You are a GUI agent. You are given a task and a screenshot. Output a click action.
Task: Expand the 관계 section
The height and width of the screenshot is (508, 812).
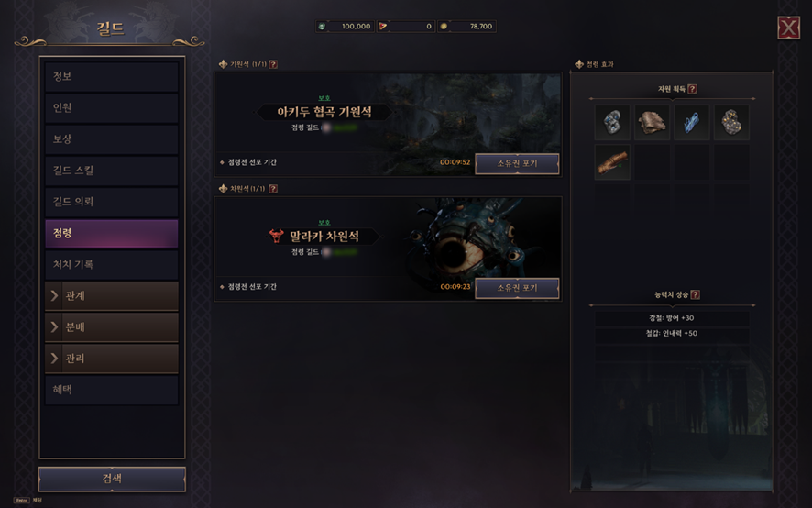pos(112,296)
